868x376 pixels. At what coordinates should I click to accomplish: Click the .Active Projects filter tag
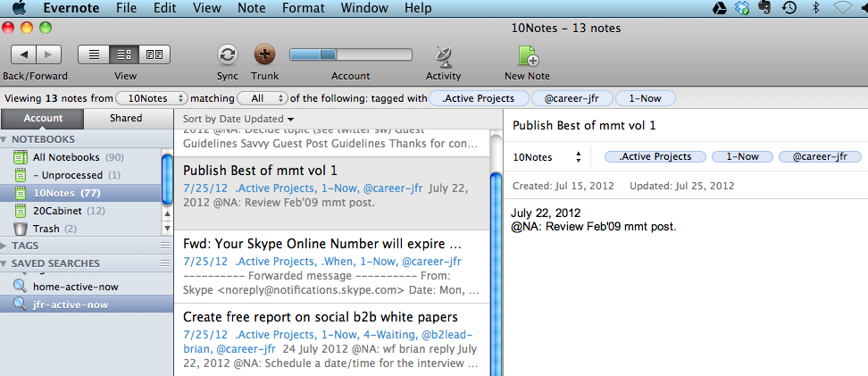[479, 98]
